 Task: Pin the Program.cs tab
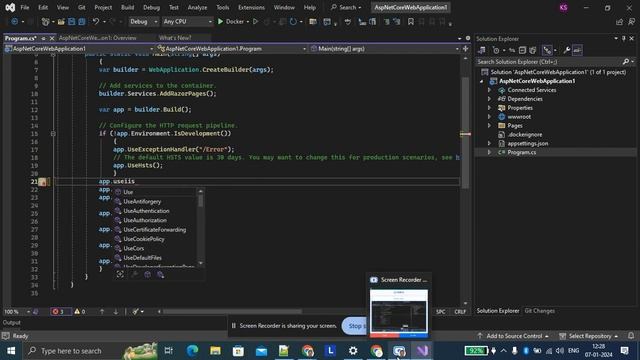(43, 38)
